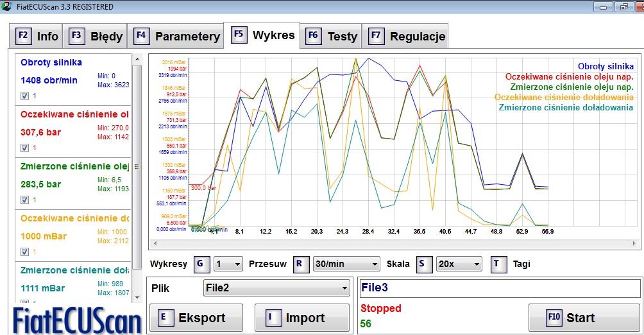This screenshot has width=644, height=335.
Task: Click the FiatECUScan app icon in the title bar
Action: coord(6,6)
